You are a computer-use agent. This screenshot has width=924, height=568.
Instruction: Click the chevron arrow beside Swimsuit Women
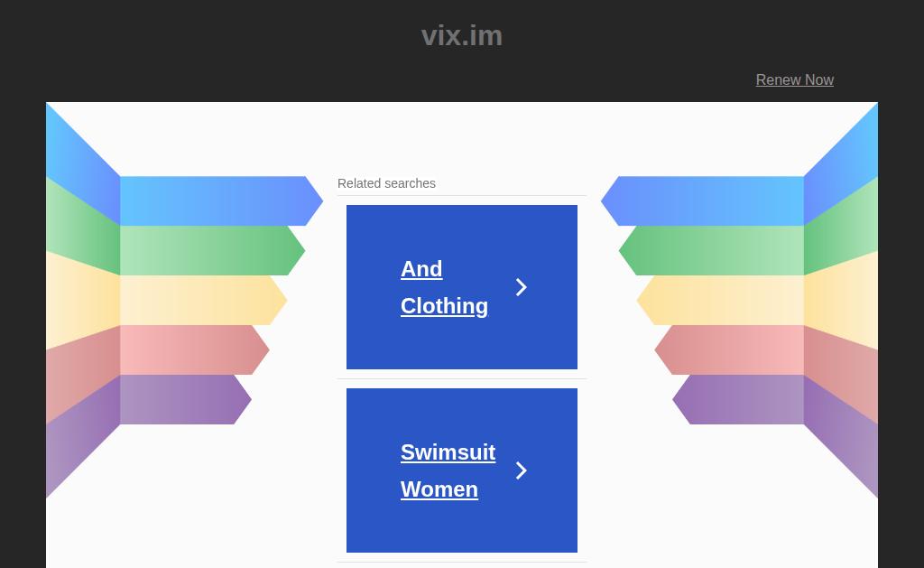(521, 470)
